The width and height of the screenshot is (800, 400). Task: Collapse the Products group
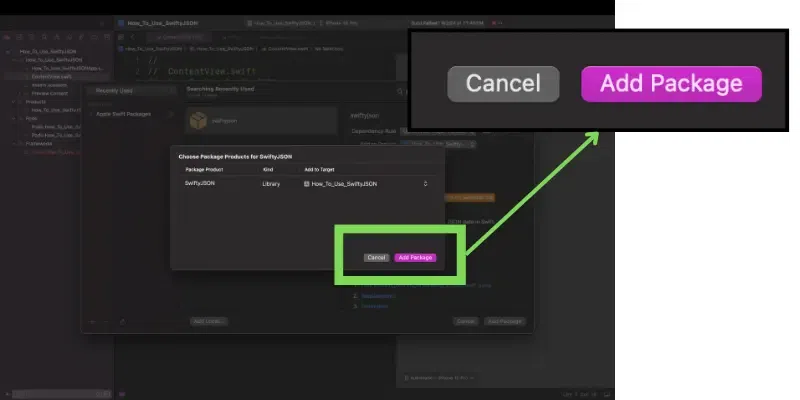[x=14, y=102]
